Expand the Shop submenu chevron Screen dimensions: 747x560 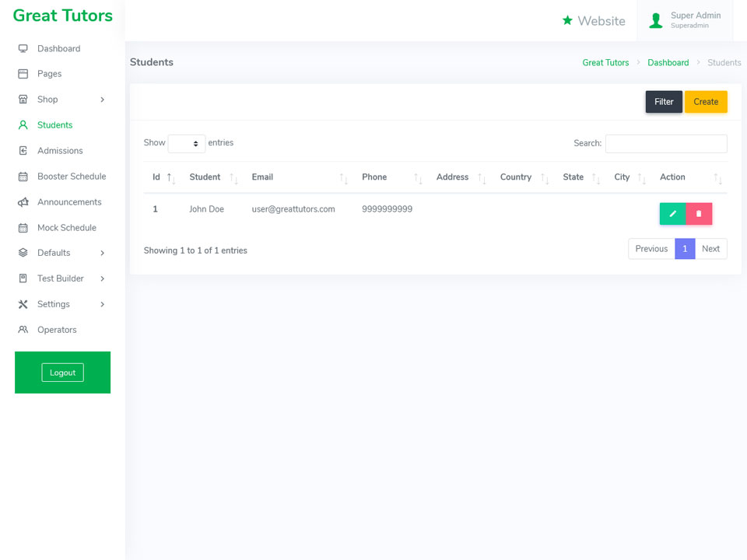(x=103, y=100)
